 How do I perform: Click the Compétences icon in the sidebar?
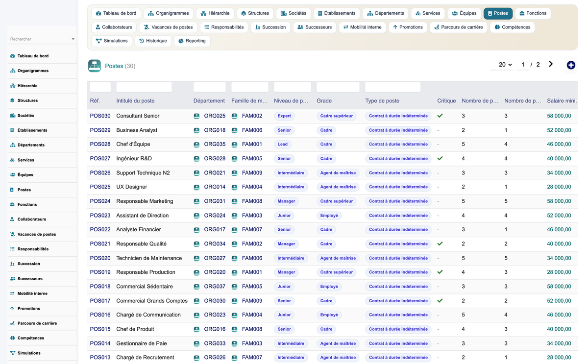pos(12,338)
